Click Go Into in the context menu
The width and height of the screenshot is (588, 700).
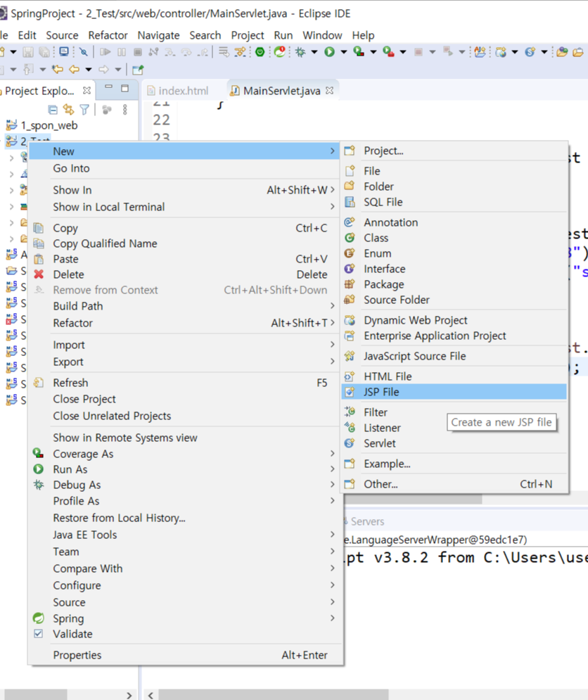185,168
